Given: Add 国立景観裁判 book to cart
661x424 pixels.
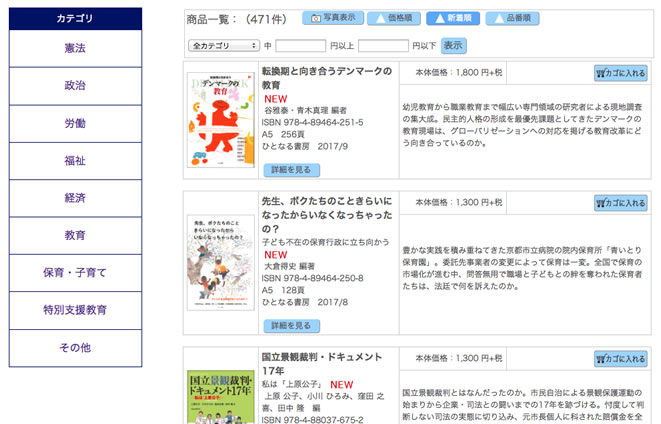Looking at the screenshot, I should (x=621, y=359).
